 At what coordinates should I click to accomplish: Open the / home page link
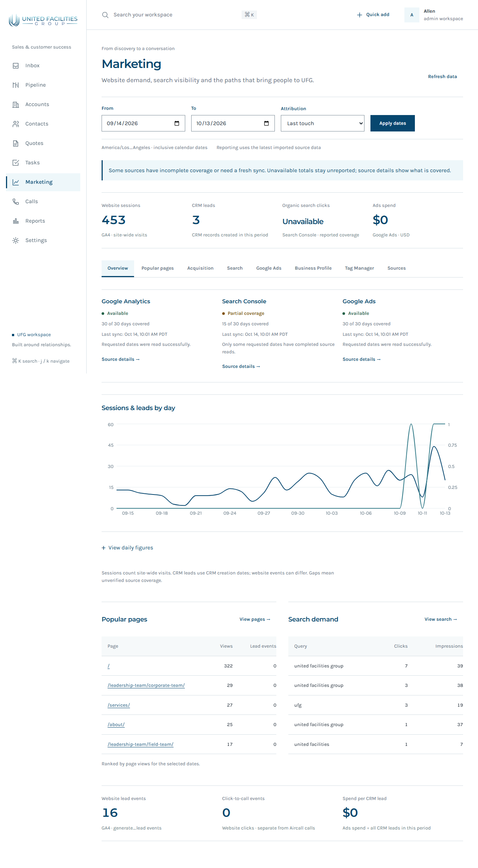pos(109,666)
